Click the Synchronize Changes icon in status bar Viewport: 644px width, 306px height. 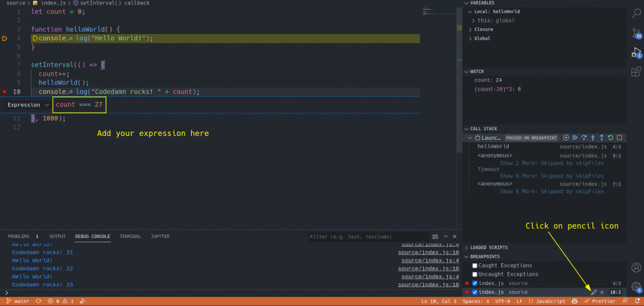click(38, 301)
